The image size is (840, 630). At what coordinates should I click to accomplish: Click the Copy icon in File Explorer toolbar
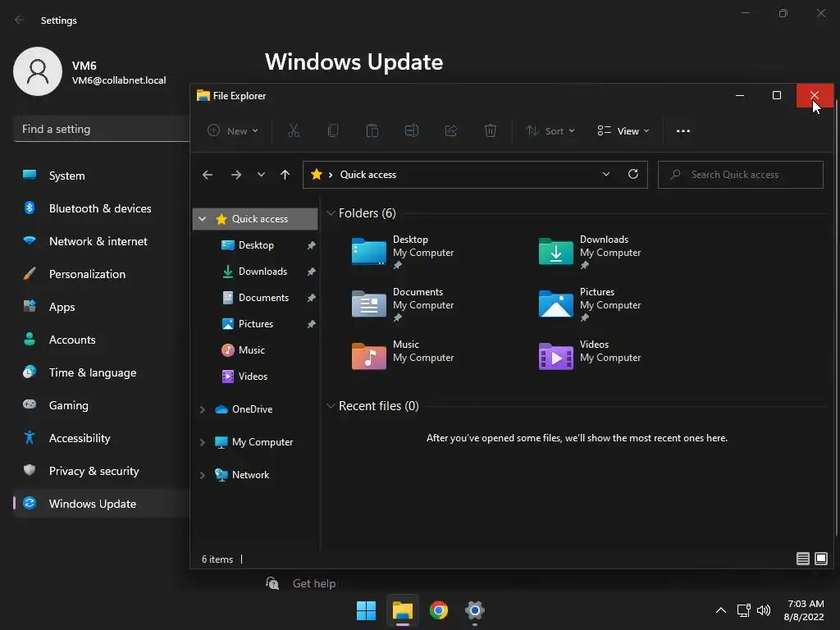coord(333,130)
